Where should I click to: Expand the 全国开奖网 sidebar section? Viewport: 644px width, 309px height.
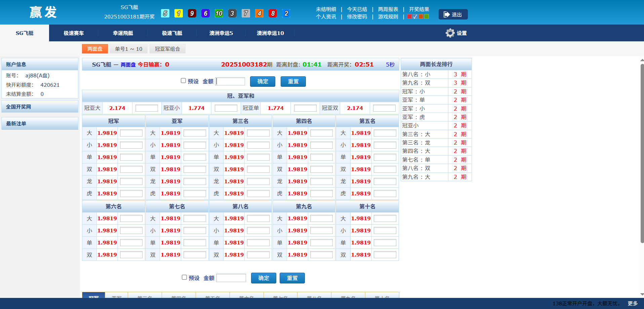40,107
